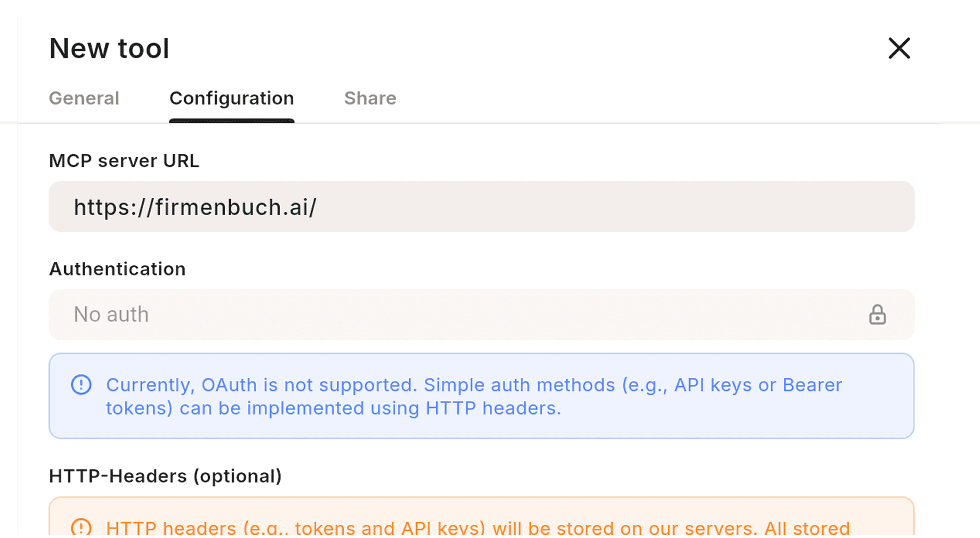980x538 pixels.
Task: Click the Authentication section heading
Action: click(x=117, y=268)
